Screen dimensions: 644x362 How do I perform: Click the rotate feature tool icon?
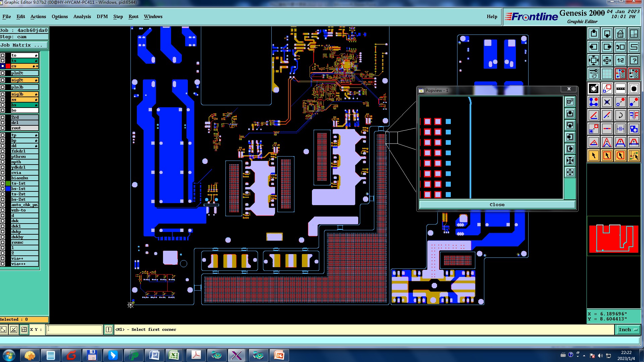click(x=620, y=116)
